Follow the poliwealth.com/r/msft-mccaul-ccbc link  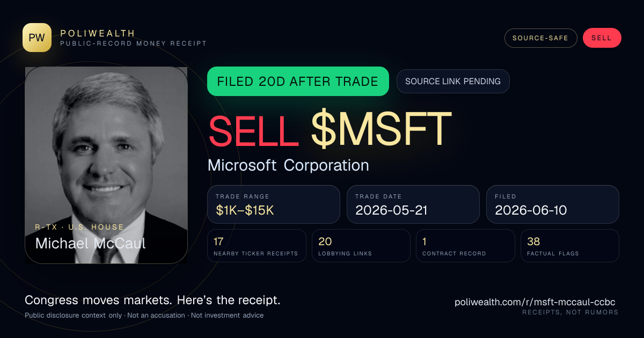point(535,302)
